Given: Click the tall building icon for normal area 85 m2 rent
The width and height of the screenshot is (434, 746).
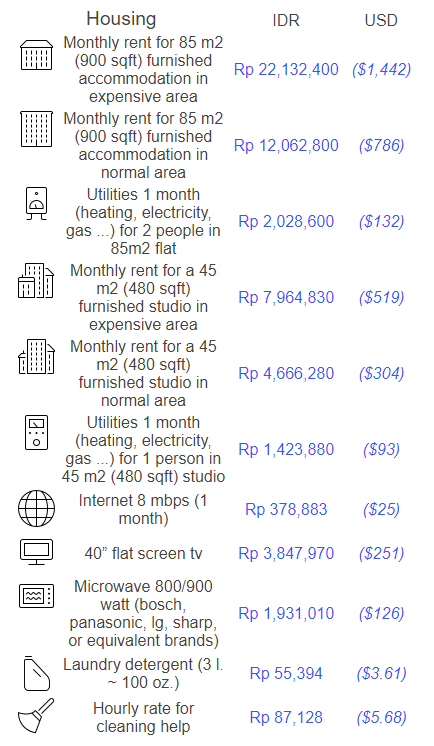Looking at the screenshot, I should pos(36,129).
